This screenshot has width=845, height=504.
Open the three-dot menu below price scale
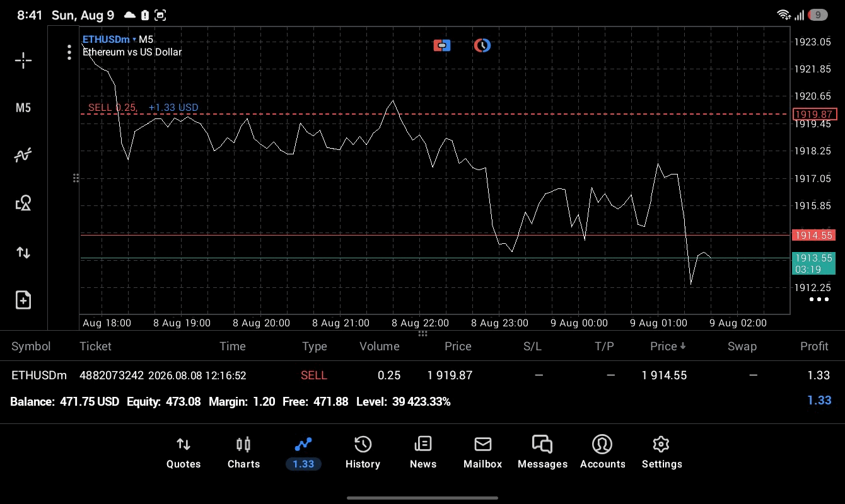point(819,299)
